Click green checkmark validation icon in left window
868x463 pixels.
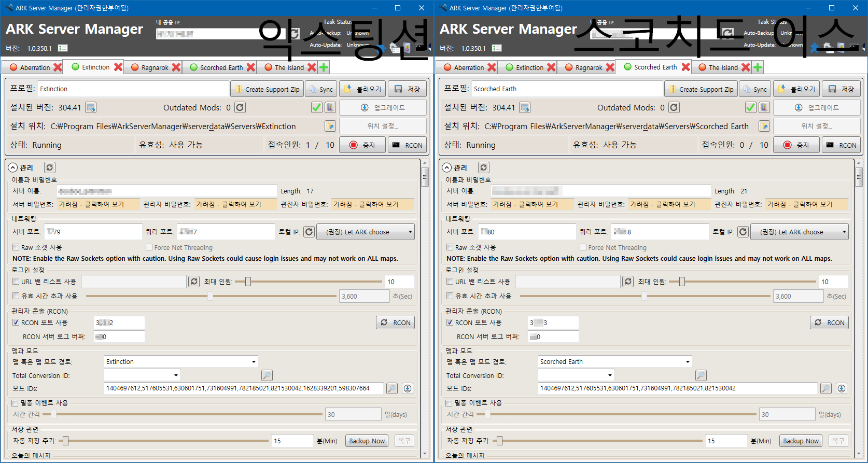316,107
